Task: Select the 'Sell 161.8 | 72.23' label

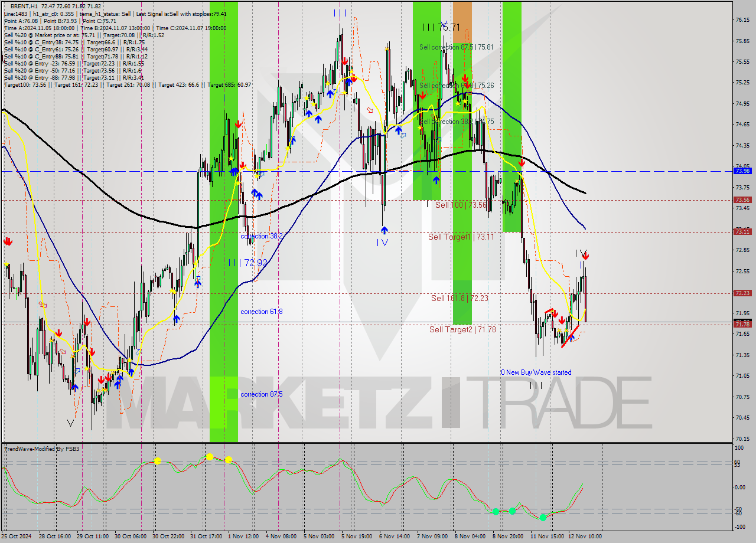Action: tap(460, 298)
